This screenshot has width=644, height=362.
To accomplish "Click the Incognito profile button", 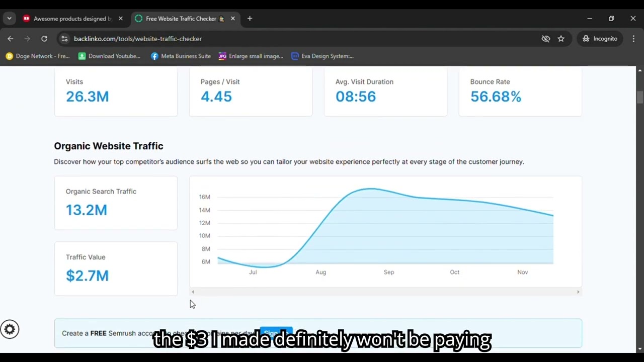I will 600,39.
